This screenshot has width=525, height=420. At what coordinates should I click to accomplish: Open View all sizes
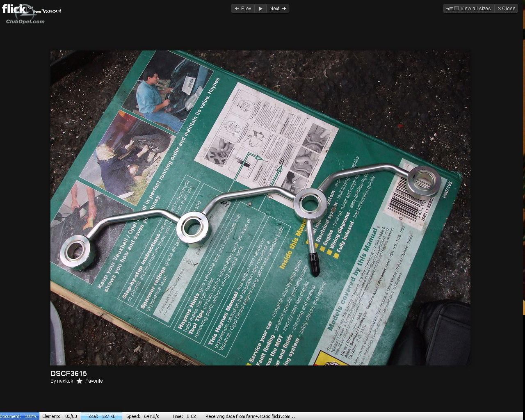[468, 9]
